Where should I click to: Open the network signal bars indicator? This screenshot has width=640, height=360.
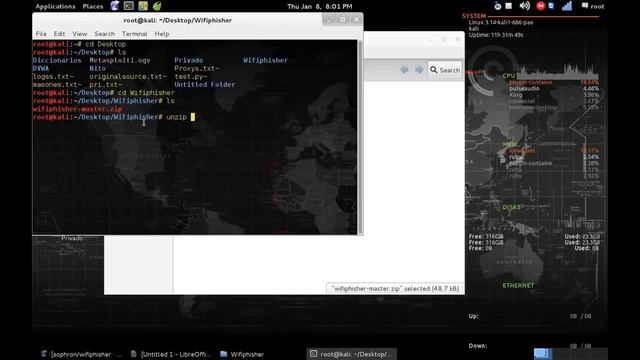567,6
